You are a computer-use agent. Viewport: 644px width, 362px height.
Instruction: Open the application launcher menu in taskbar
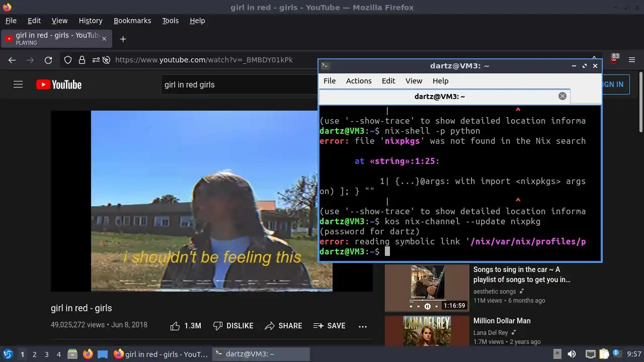point(8,354)
